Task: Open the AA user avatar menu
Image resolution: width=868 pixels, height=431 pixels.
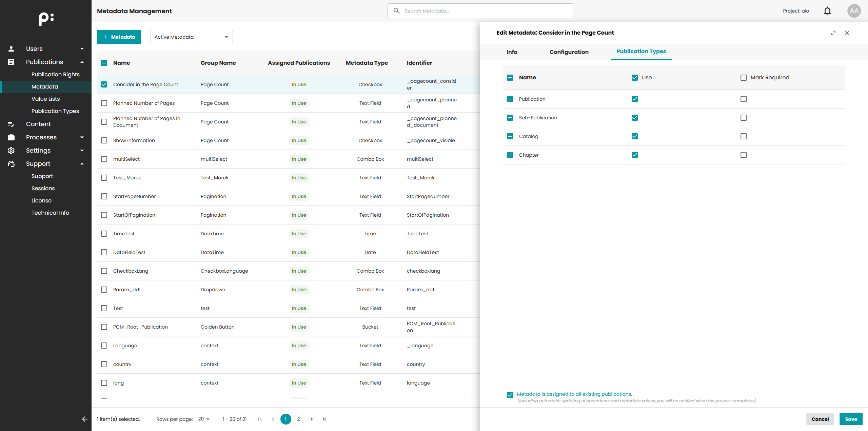Action: tap(854, 11)
